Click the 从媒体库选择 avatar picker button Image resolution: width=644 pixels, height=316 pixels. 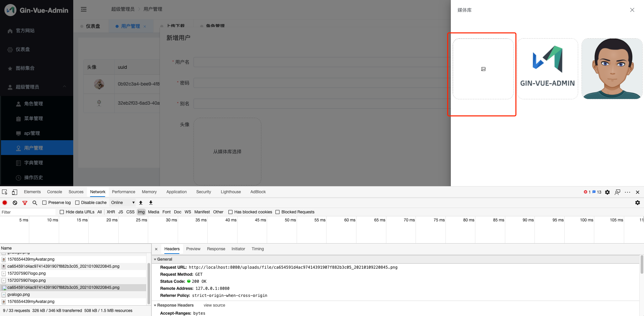click(227, 152)
